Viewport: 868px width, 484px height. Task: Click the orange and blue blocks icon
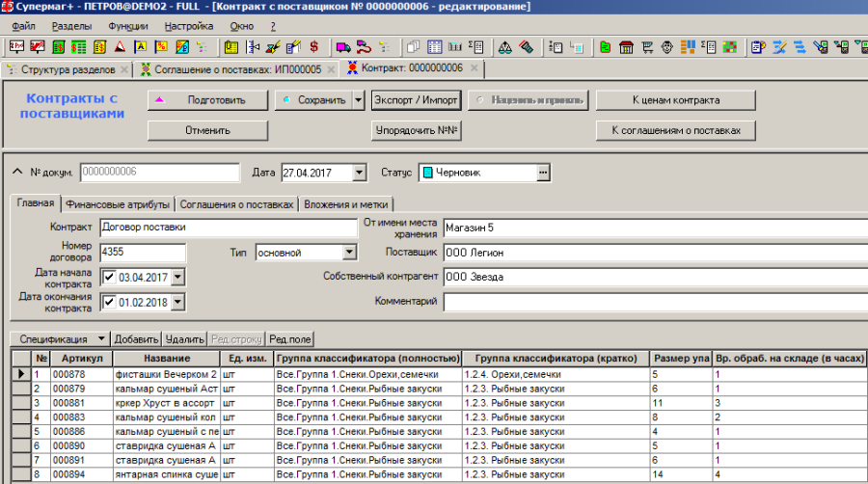click(688, 47)
